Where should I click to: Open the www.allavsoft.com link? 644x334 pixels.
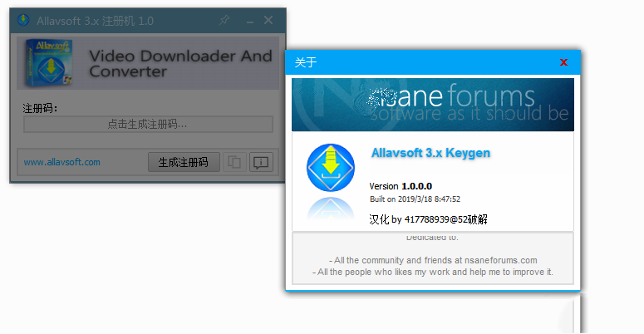[x=62, y=162]
